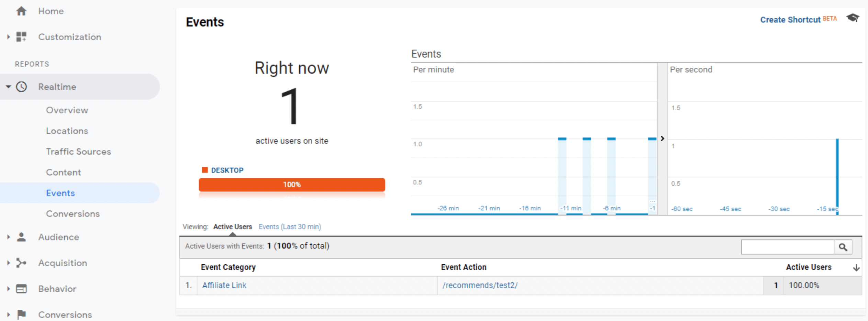Image resolution: width=868 pixels, height=321 pixels.
Task: Expand the Customization section arrow
Action: click(x=9, y=37)
